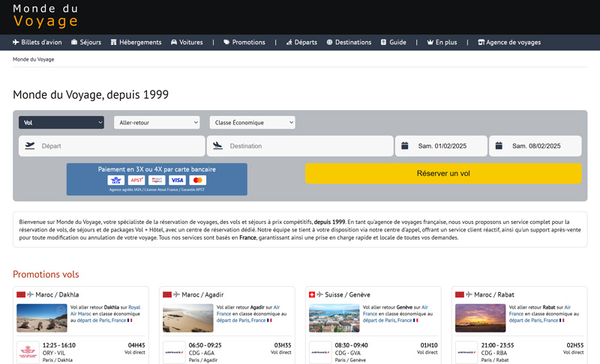Click the IATA agency logo icon

(115, 181)
